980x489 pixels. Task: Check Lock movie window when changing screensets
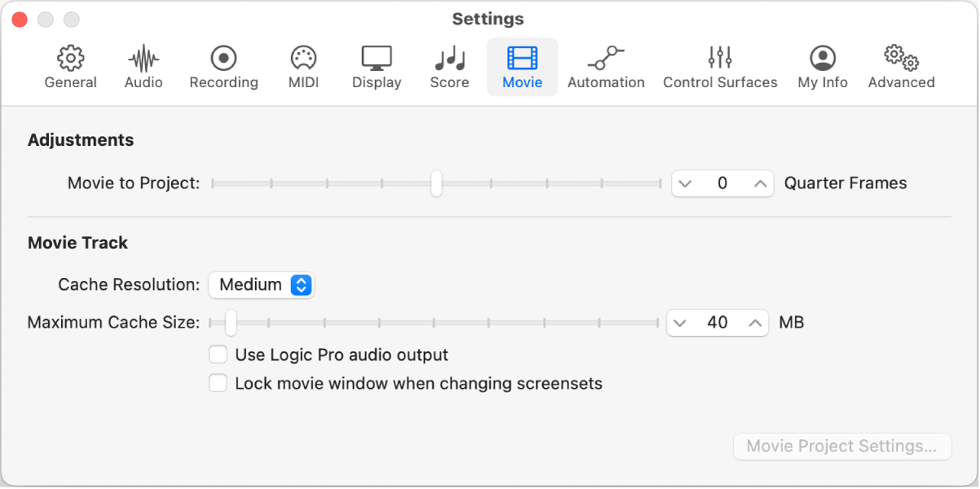pyautogui.click(x=218, y=383)
